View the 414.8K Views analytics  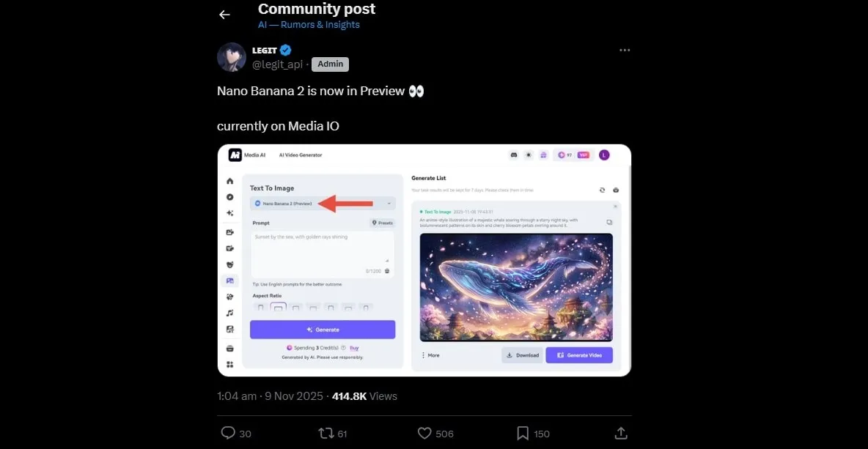[364, 396]
